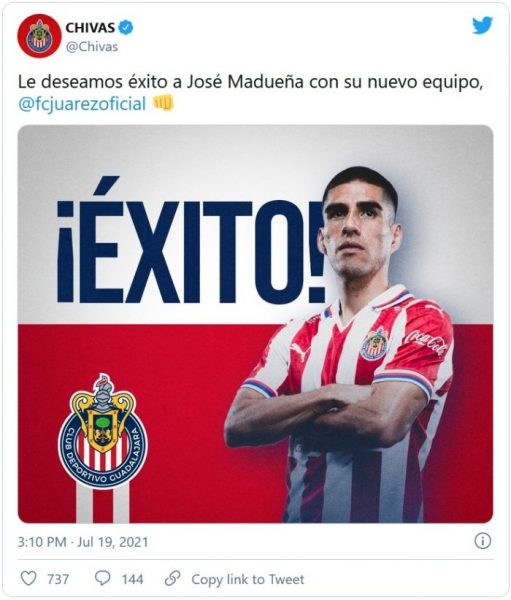The height and width of the screenshot is (600, 511).
Task: Click the tweet text about José Madueña
Action: tap(249, 93)
